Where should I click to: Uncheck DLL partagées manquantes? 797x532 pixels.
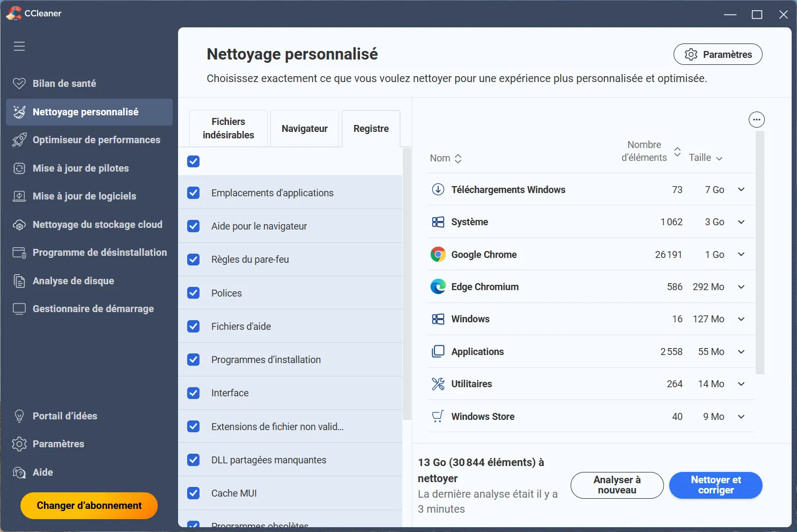193,460
